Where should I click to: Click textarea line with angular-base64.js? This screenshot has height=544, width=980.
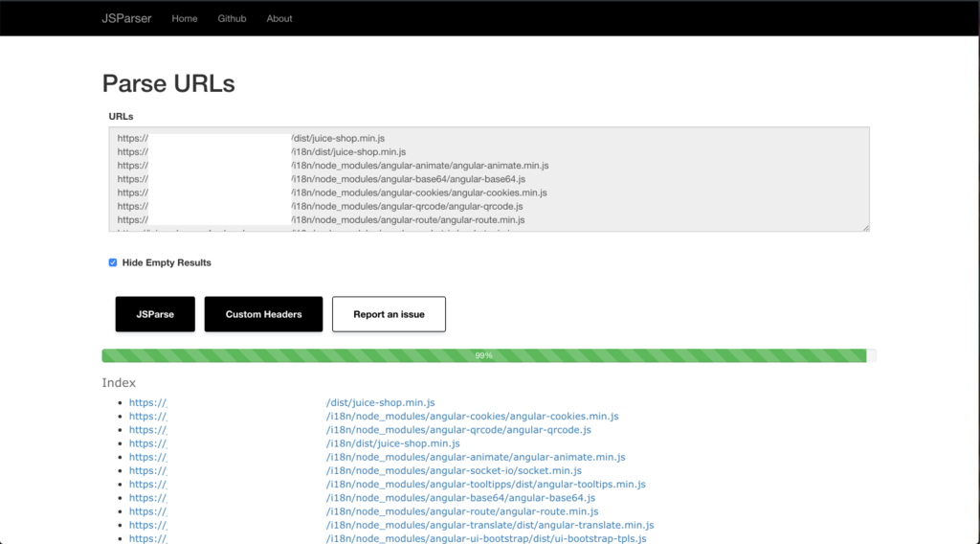click(x=322, y=179)
